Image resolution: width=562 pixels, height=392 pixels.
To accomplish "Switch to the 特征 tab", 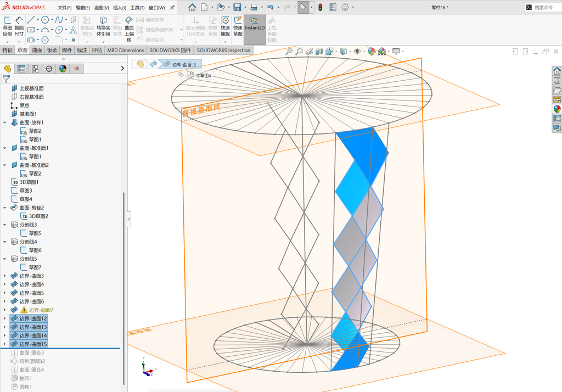I will click(x=7, y=50).
